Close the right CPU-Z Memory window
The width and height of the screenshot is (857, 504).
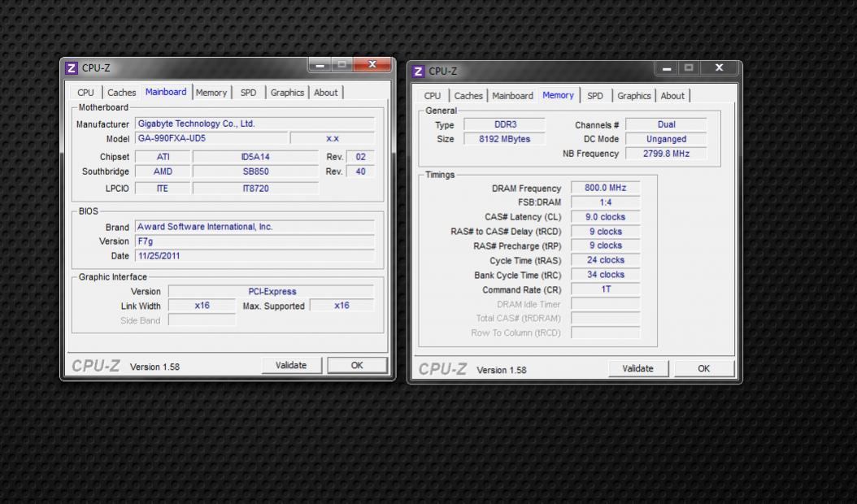pos(720,67)
